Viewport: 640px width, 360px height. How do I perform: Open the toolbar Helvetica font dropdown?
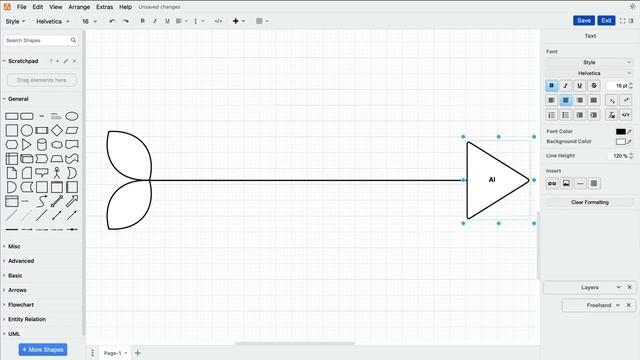click(x=53, y=21)
